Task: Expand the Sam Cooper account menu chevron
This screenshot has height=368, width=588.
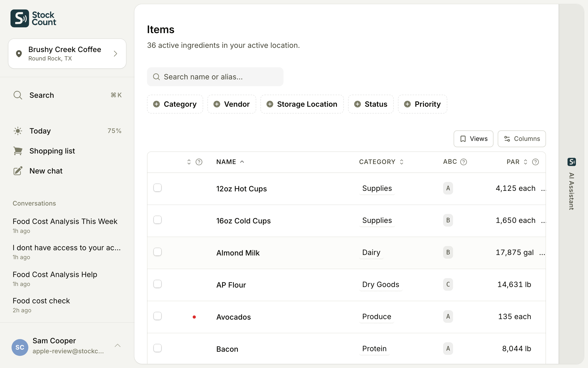Action: point(118,345)
